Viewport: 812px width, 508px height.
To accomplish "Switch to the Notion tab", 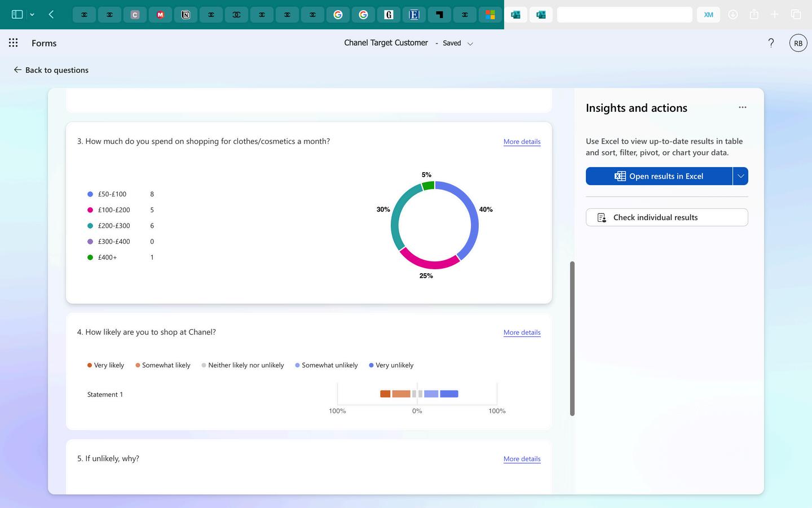I will [x=186, y=15].
